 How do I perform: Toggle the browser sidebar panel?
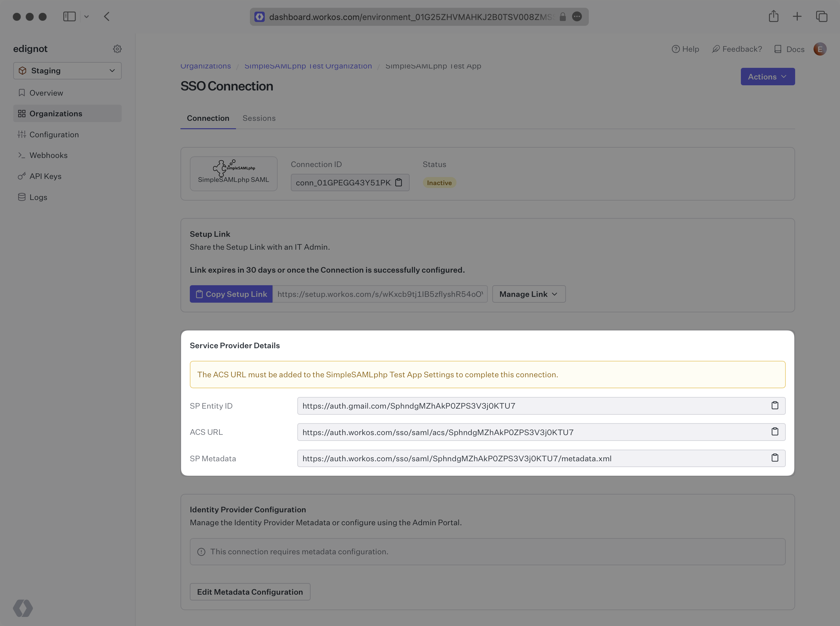[69, 17]
